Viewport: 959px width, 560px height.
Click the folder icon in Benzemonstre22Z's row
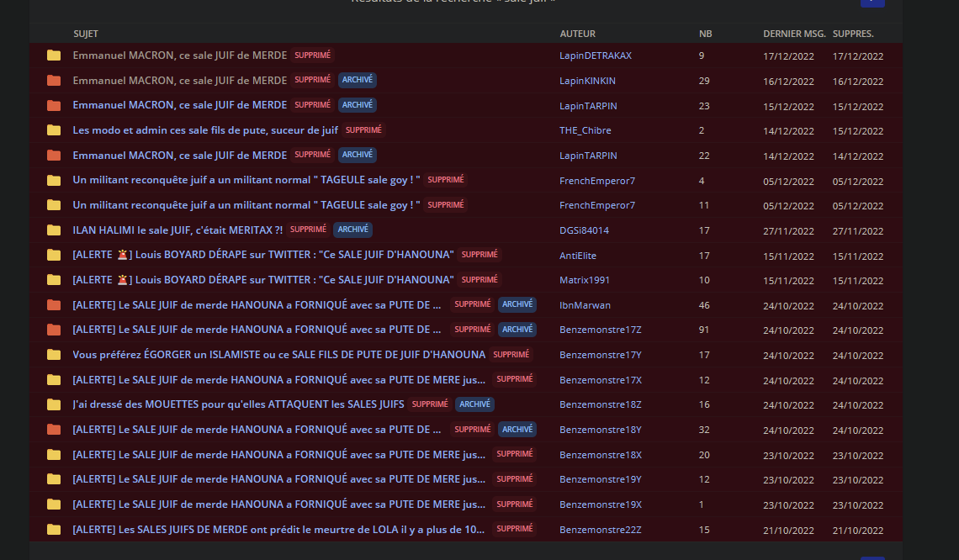tap(54, 530)
